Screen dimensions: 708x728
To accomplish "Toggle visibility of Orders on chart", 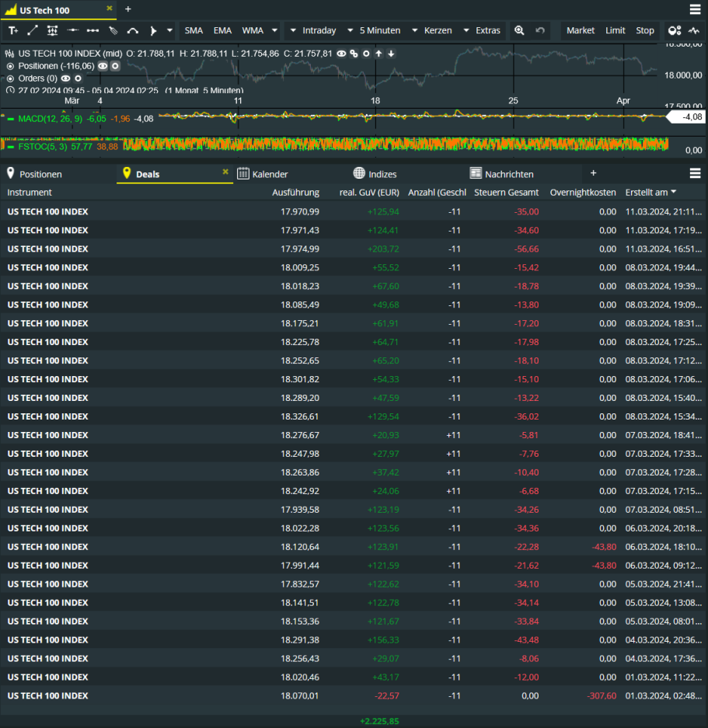I will pos(66,78).
